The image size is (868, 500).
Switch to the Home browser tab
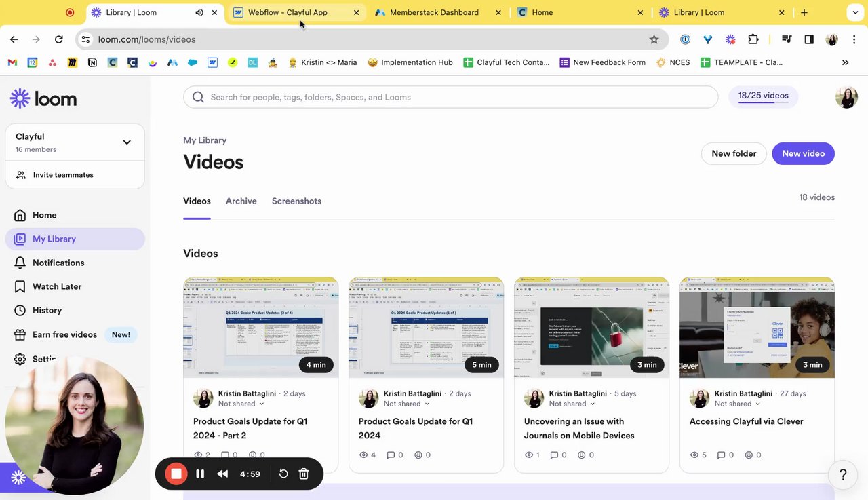580,12
